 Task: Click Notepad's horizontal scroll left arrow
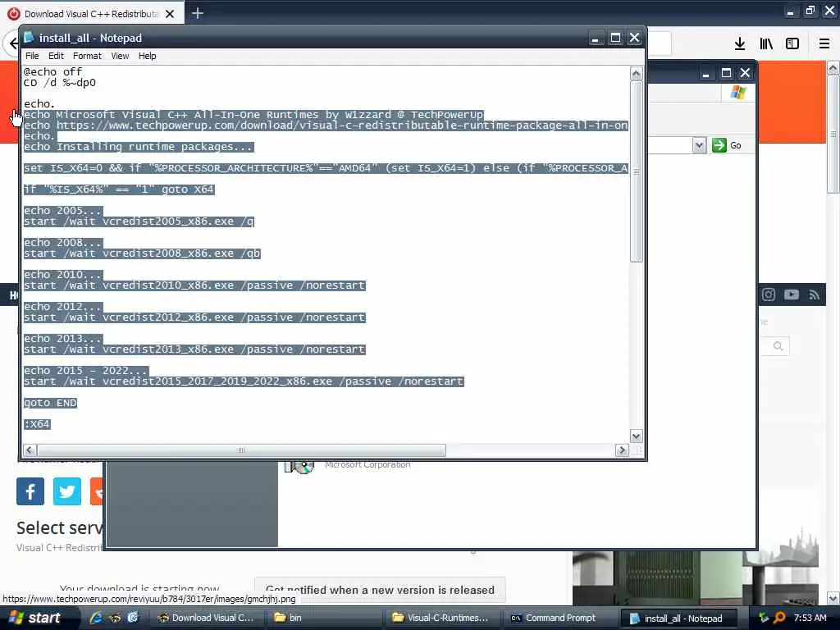click(x=30, y=450)
